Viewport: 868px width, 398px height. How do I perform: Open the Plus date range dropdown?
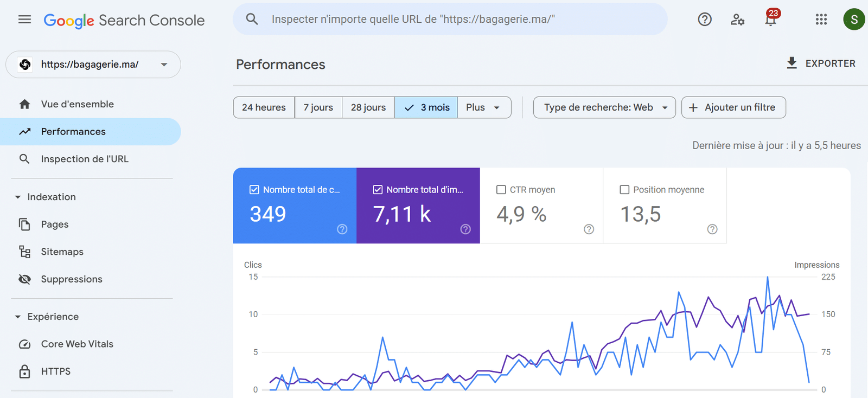(484, 107)
